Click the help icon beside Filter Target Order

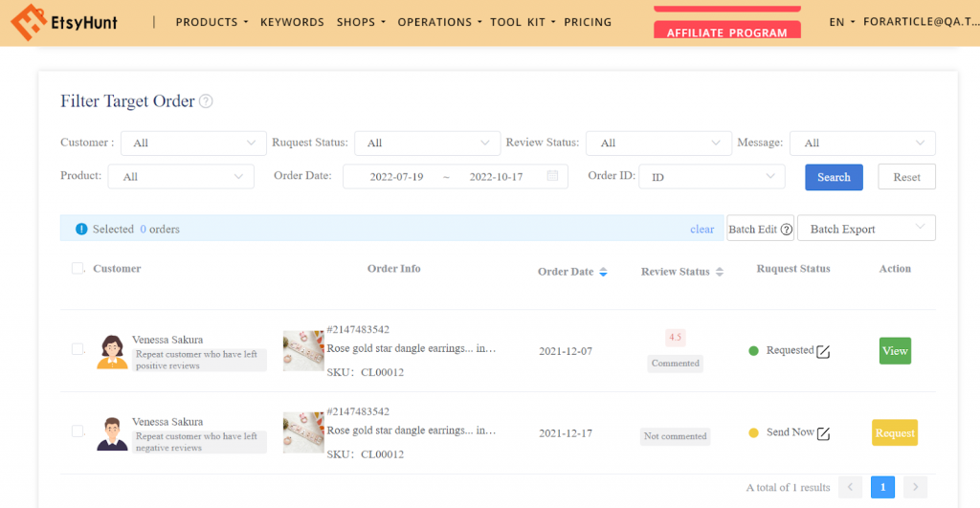pos(206,101)
